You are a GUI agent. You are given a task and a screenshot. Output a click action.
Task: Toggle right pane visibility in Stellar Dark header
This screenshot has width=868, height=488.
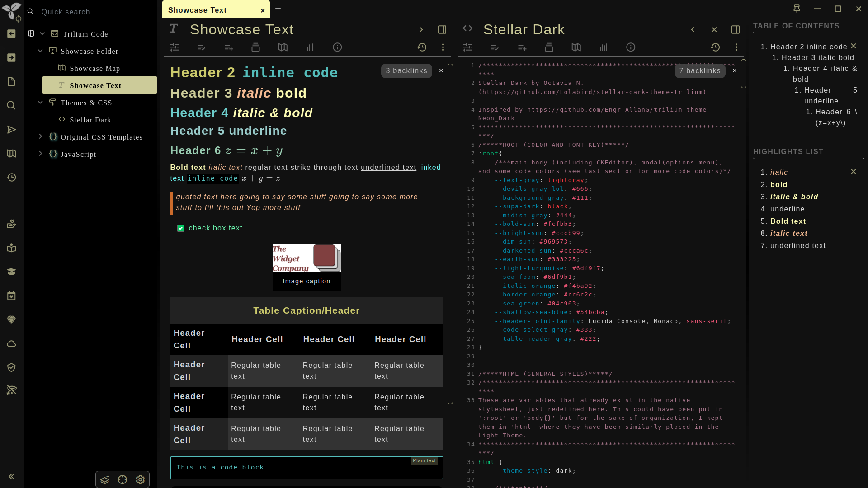point(736,29)
